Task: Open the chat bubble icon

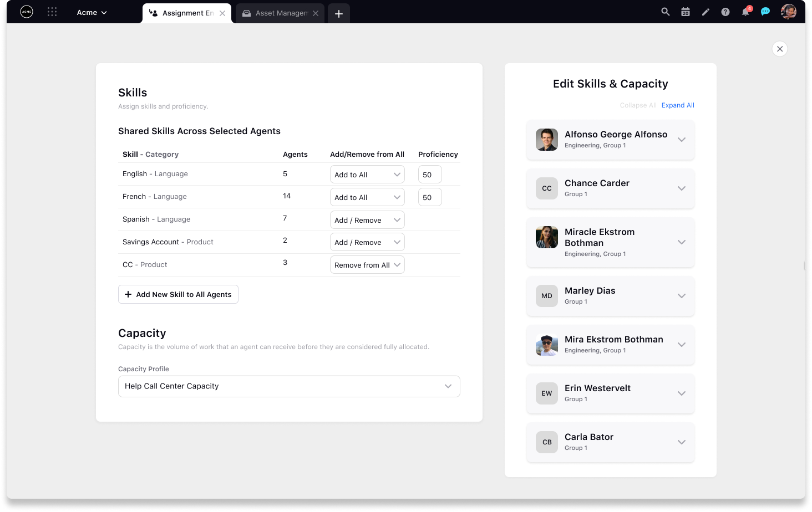Action: coord(765,11)
